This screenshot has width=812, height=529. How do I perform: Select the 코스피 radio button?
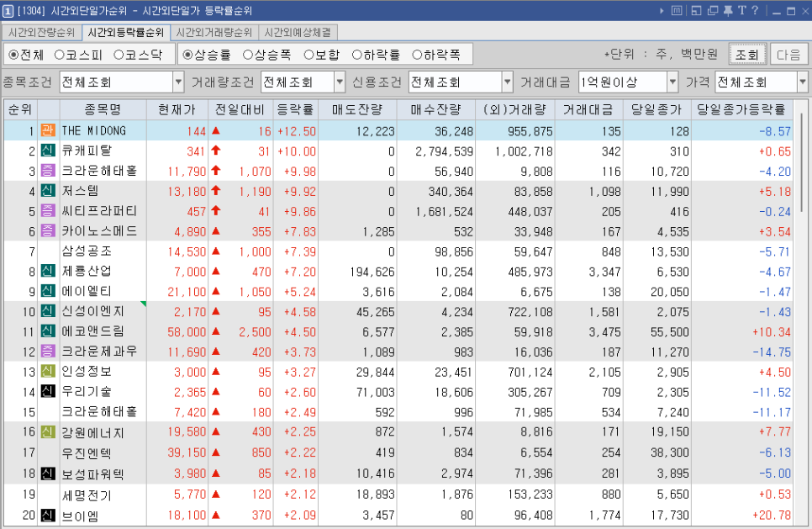[60, 55]
